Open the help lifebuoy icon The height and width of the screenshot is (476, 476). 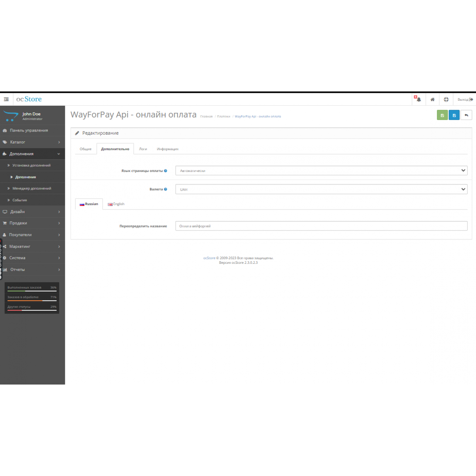click(x=446, y=99)
